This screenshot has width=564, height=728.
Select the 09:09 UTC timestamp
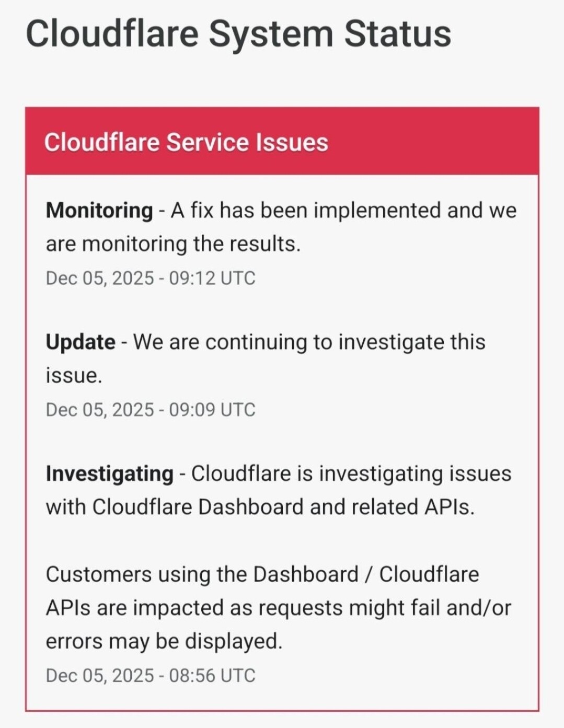(151, 410)
